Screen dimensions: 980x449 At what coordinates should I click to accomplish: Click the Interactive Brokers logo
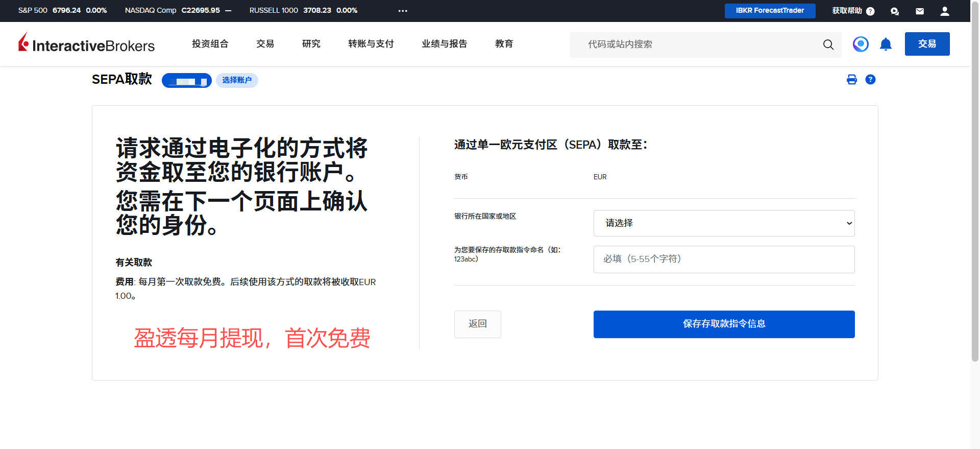point(87,44)
